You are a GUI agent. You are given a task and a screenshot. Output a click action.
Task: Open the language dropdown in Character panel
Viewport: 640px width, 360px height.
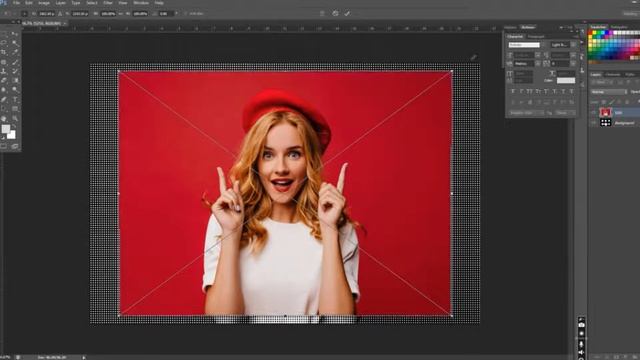[527, 113]
